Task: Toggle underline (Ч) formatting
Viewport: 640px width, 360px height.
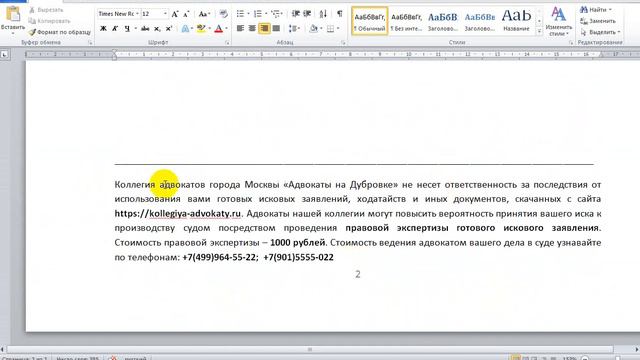Action: (127, 29)
